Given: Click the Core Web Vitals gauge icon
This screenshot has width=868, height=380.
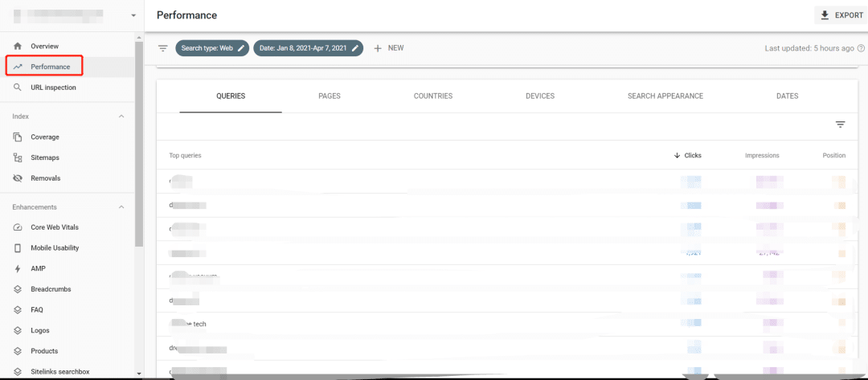Looking at the screenshot, I should pyautogui.click(x=18, y=227).
